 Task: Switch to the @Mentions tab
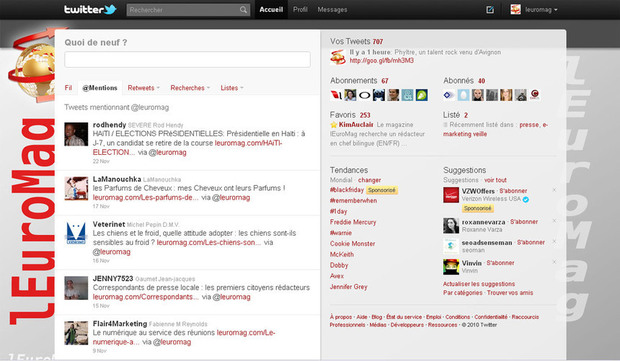[100, 88]
